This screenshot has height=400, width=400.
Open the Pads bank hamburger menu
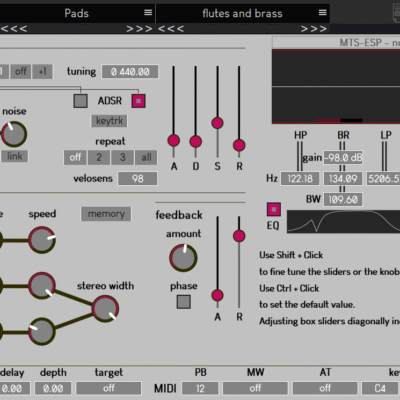coord(148,13)
